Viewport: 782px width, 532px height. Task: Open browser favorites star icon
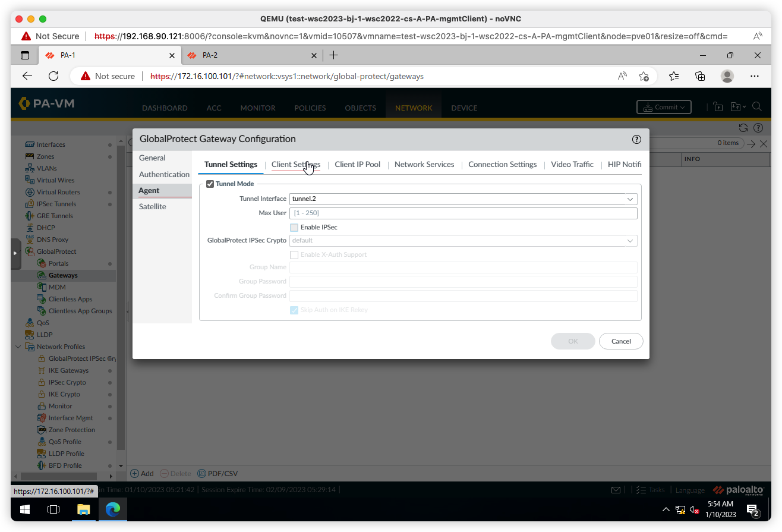click(x=673, y=76)
